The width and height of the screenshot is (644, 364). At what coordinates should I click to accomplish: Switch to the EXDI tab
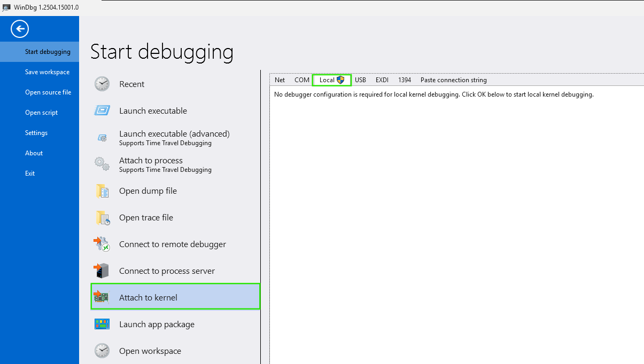point(382,80)
